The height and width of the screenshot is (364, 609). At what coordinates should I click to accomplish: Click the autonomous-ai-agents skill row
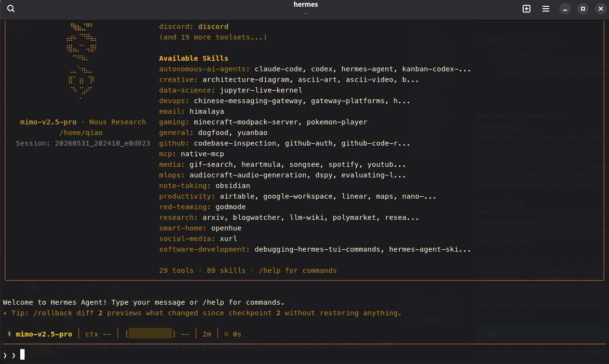point(315,69)
